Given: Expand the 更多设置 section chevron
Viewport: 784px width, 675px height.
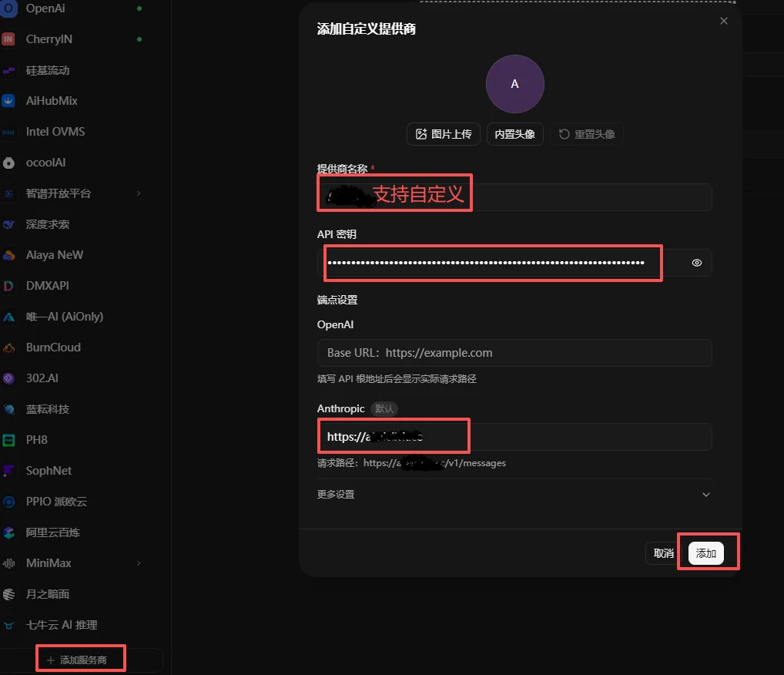Looking at the screenshot, I should click(x=706, y=495).
